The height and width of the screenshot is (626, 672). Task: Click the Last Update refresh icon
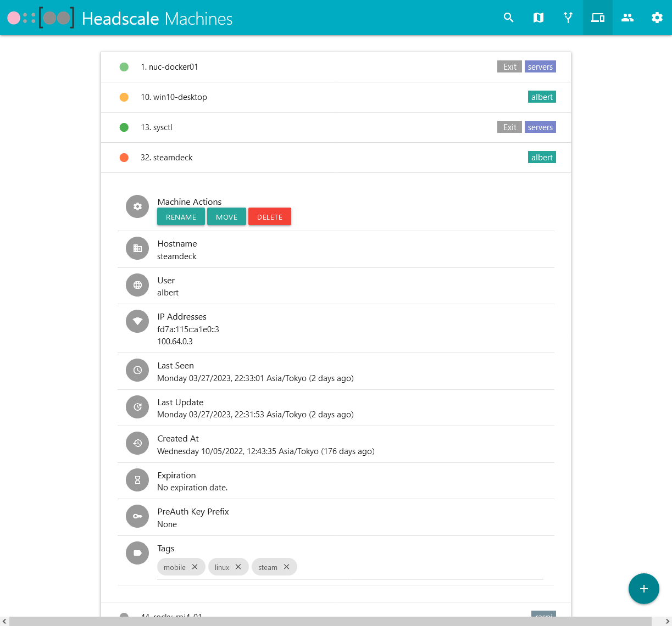(137, 407)
